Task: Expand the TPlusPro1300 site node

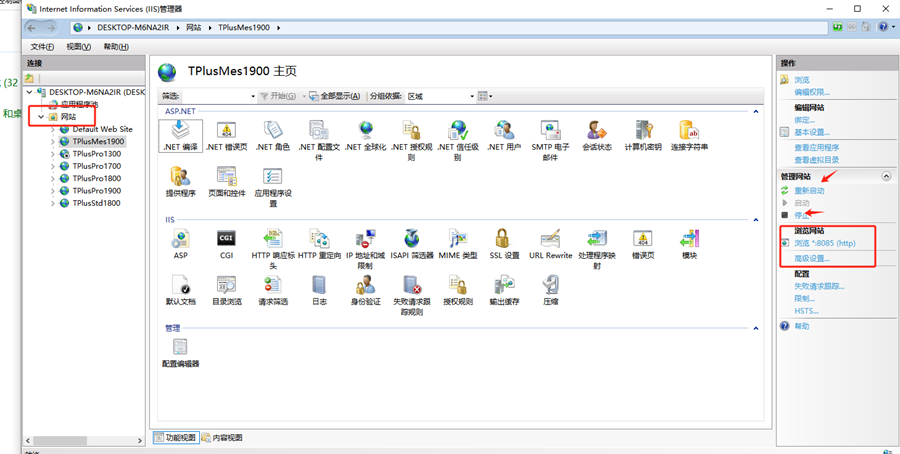Action: (52, 154)
